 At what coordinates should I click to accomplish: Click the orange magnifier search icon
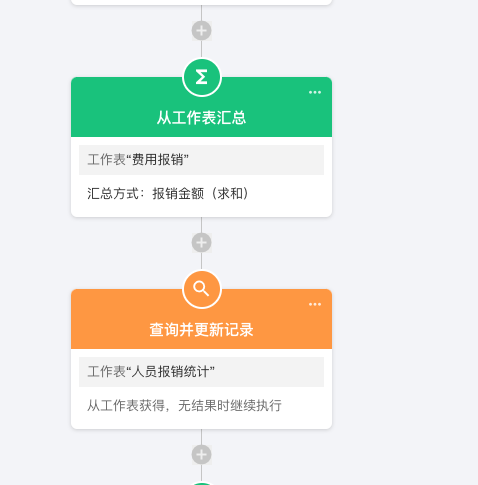[202, 289]
